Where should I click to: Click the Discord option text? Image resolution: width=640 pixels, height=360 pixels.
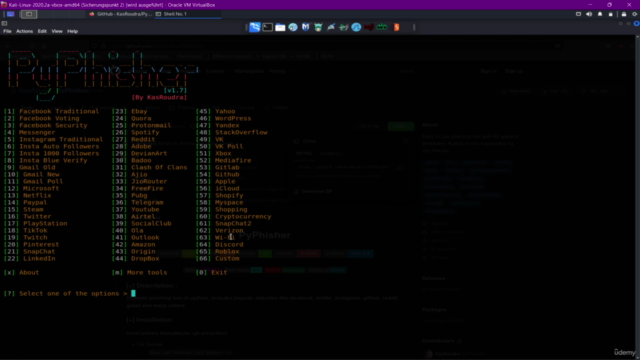229,244
